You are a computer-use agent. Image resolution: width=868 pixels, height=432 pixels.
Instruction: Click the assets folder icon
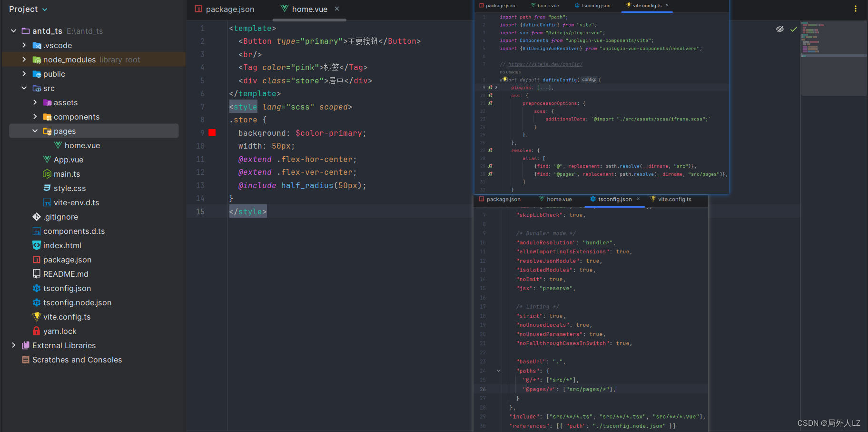click(x=47, y=102)
